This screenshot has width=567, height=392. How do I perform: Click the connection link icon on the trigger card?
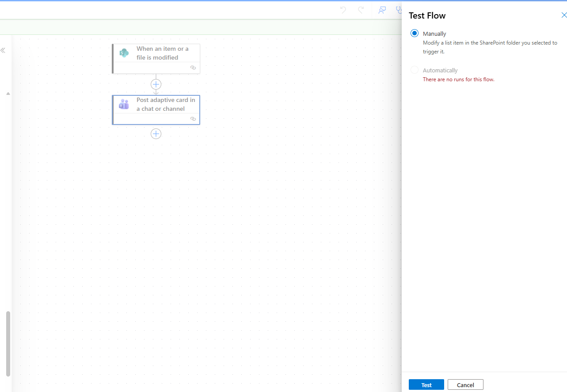(193, 68)
